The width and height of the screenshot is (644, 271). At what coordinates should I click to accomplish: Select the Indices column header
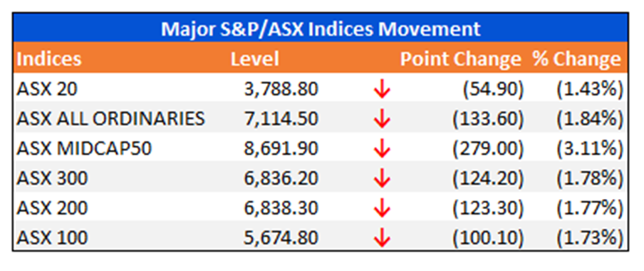49,59
